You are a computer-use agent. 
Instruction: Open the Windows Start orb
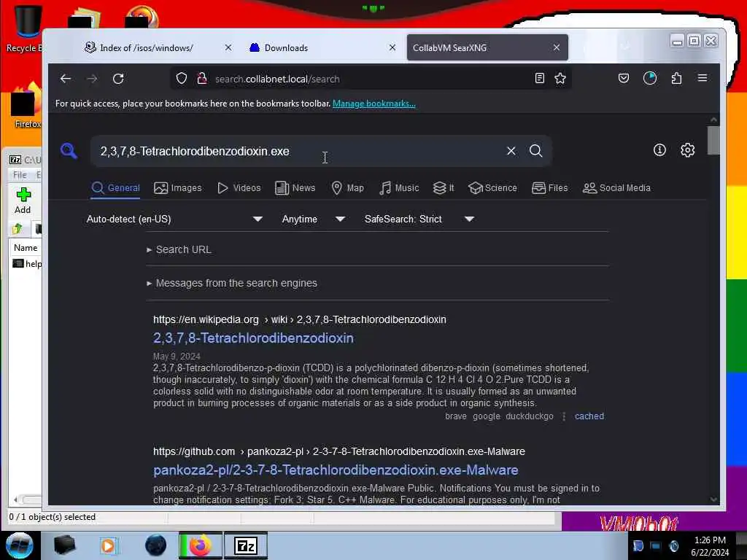coord(20,545)
